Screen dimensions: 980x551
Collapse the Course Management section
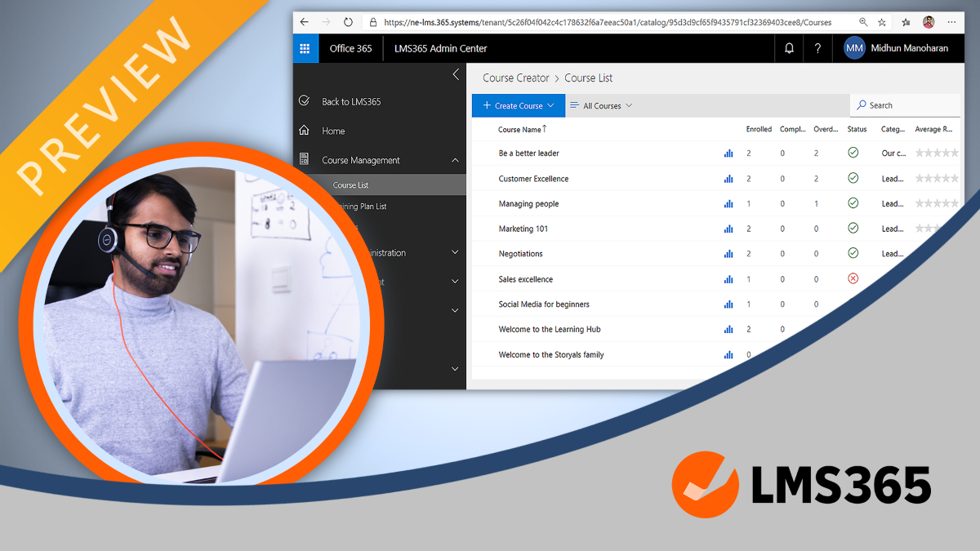(455, 160)
